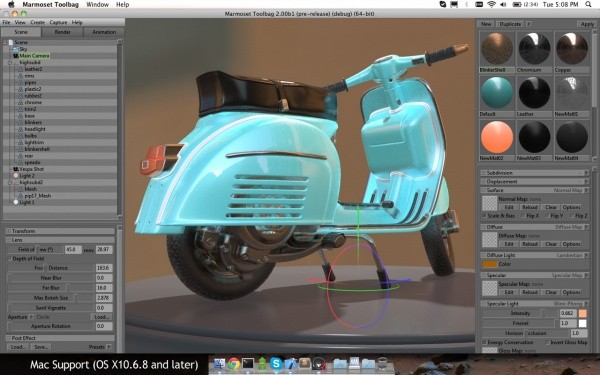
Task: Enable the Flip X checkbox
Action: [523, 216]
